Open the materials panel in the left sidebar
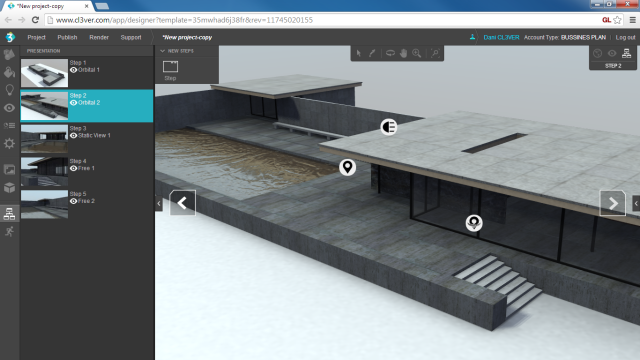 click(x=9, y=54)
